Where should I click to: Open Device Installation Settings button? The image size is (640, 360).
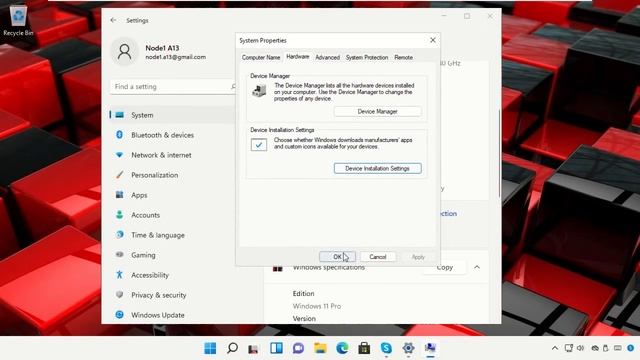click(378, 168)
